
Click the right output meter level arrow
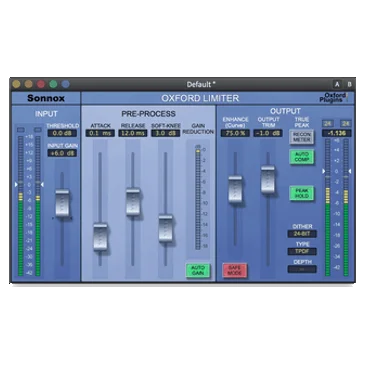click(x=350, y=171)
